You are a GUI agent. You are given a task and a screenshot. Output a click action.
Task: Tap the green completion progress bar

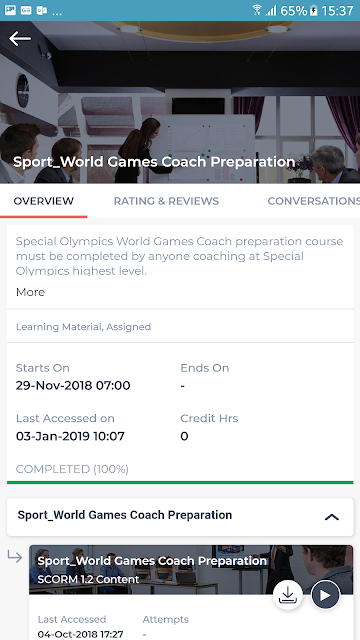click(180, 482)
